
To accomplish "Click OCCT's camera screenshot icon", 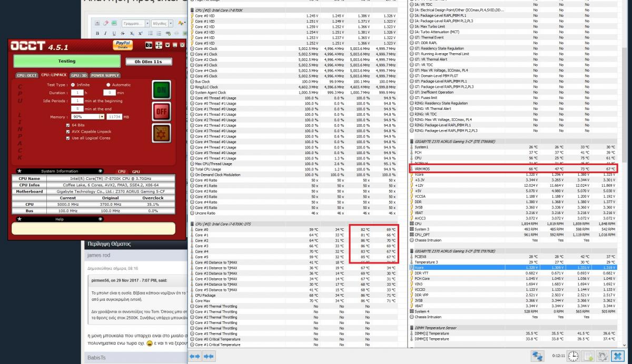I will click(x=149, y=46).
